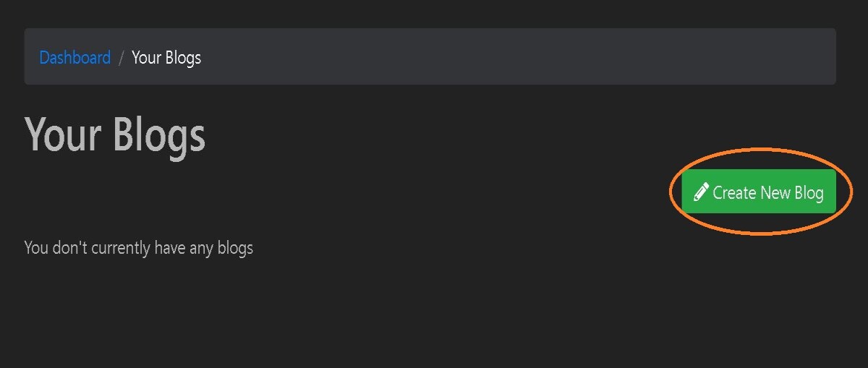Click "Your Blogs" text in breadcrumb trail
The height and width of the screenshot is (368, 868).
click(x=166, y=58)
